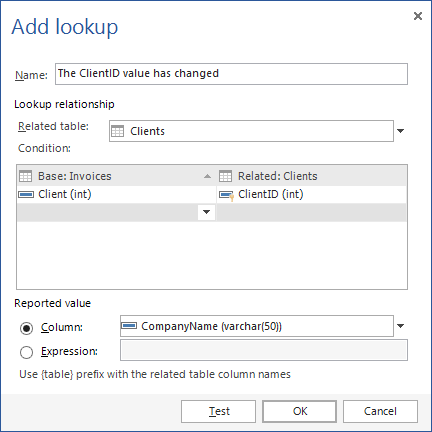Click the CompanyName column icon in Reported value

pos(129,326)
